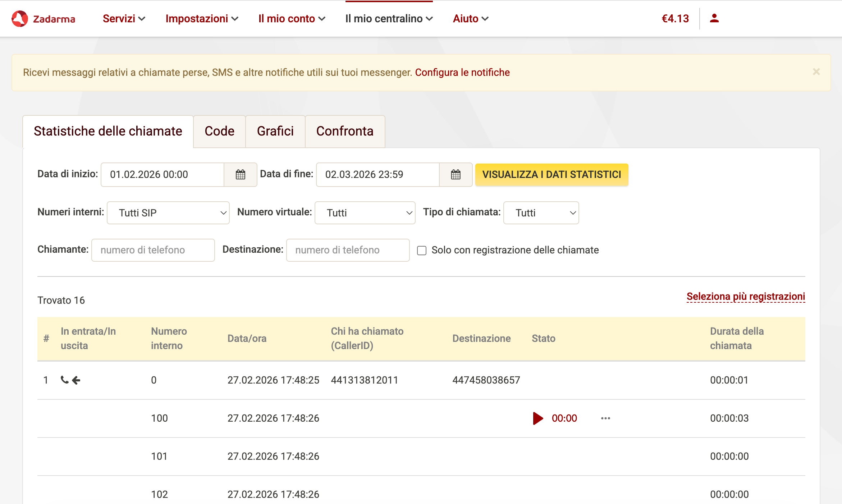Click Visualizza i dati statistici button
The image size is (842, 504).
(552, 175)
